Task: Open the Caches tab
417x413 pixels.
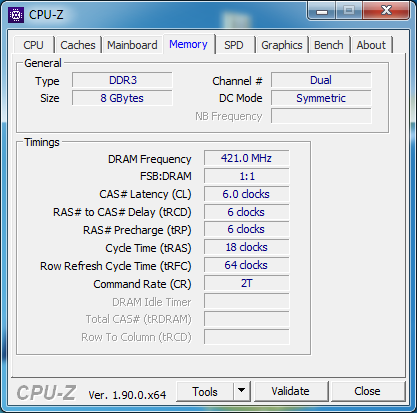Action: click(x=78, y=45)
